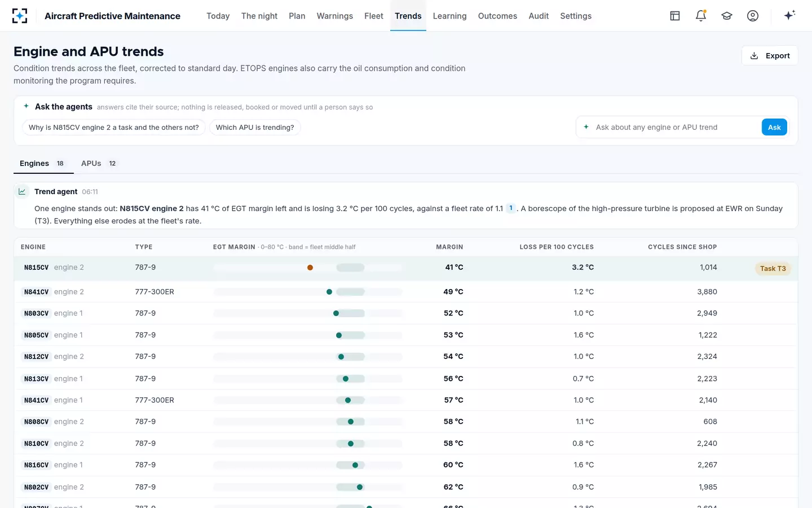The image size is (812, 508).
Task: Click the Cycles since shop header
Action: (x=682, y=247)
